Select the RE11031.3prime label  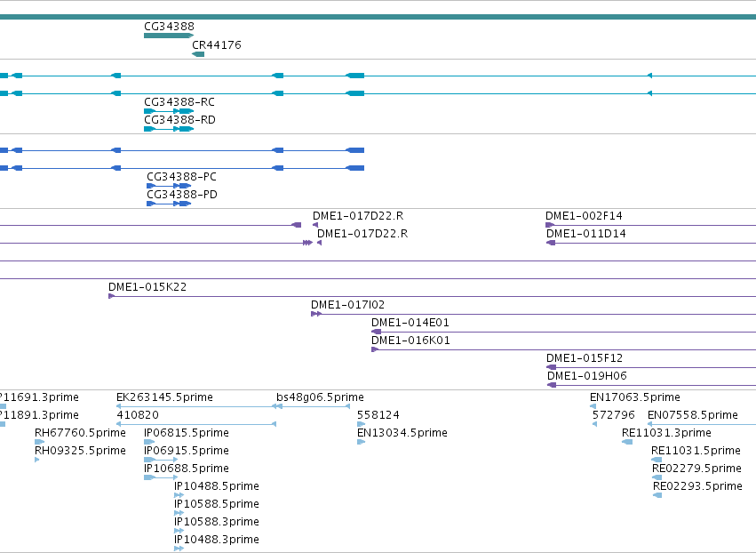(x=666, y=433)
